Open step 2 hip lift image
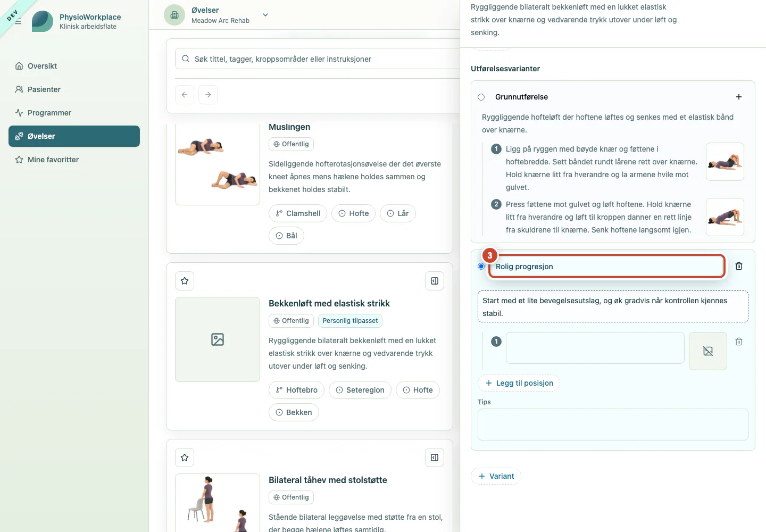The width and height of the screenshot is (766, 532). pos(725,217)
